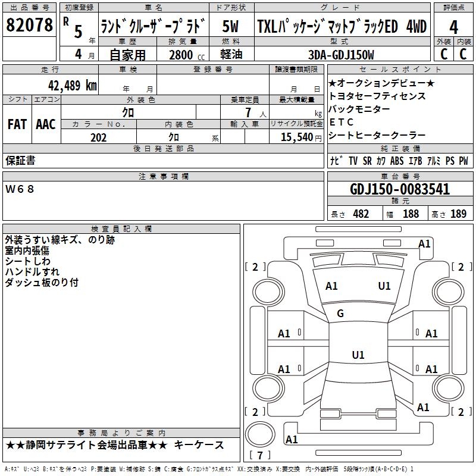
Task: Click the 保証書 warranty document entry
Action: click(20, 160)
